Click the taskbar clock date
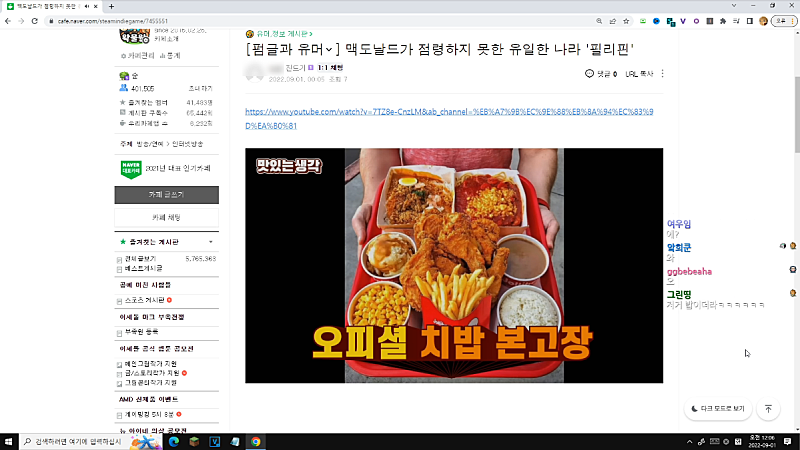800x450 pixels. 761,441
